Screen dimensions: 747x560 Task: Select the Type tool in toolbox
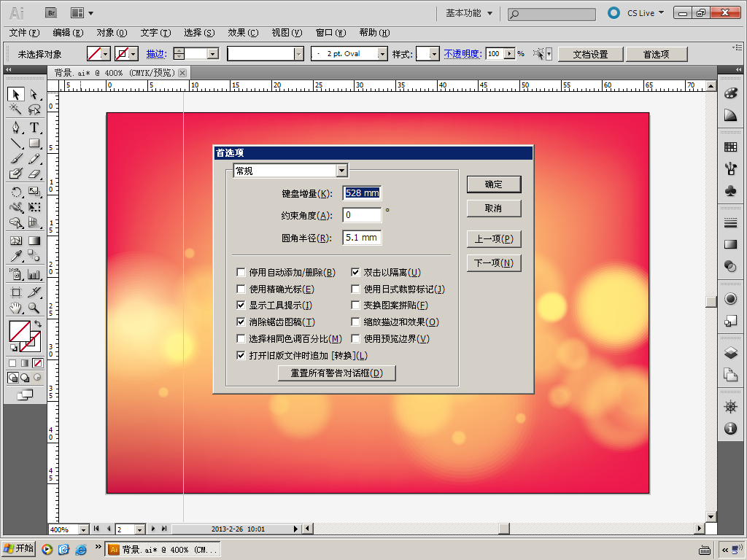click(34, 128)
